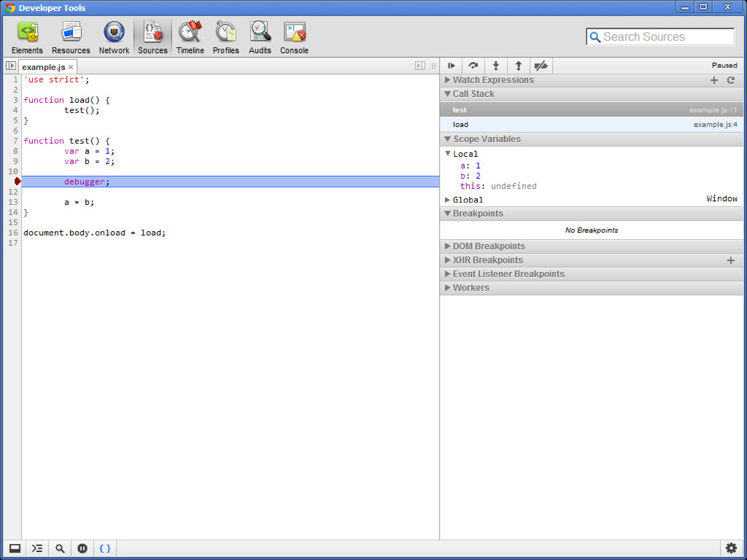
Task: Click the 'a = b;' code line
Action: [79, 203]
